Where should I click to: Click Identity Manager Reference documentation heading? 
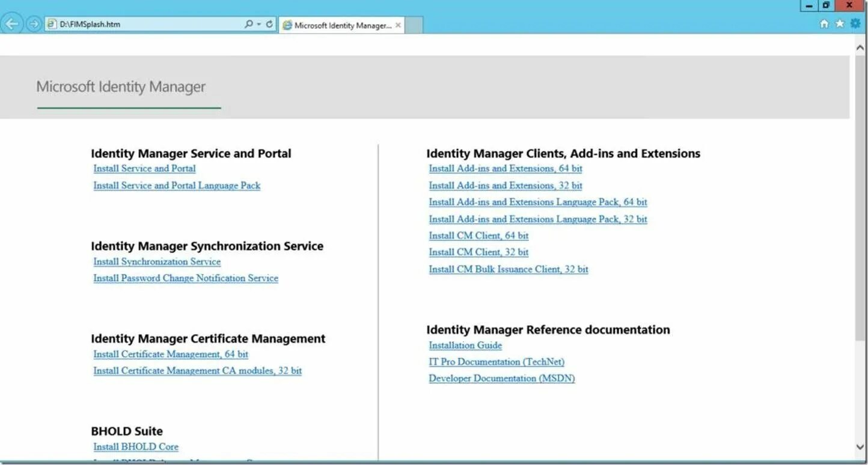click(548, 330)
